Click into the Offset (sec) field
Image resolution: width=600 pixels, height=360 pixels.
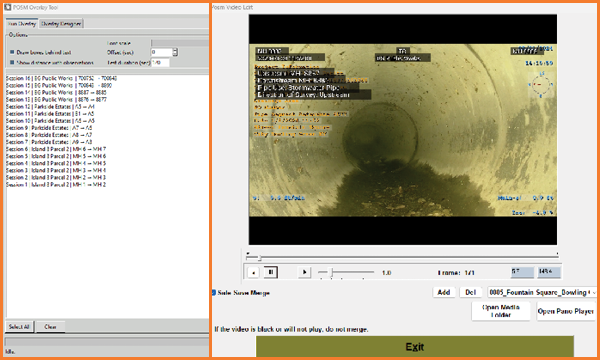(161, 52)
